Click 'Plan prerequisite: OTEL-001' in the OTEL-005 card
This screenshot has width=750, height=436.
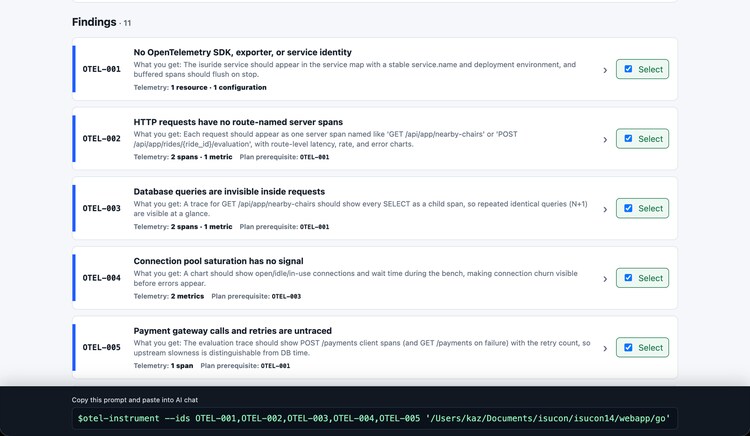point(245,366)
